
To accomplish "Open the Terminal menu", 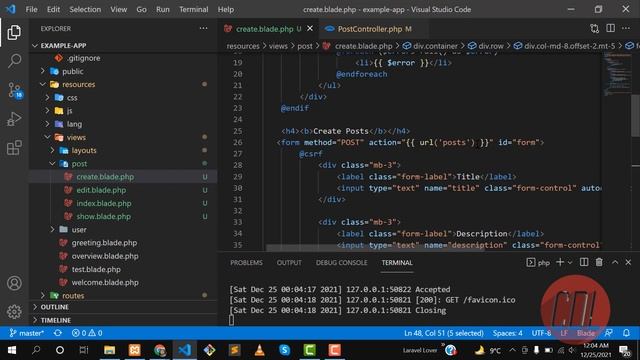I will (x=193, y=9).
